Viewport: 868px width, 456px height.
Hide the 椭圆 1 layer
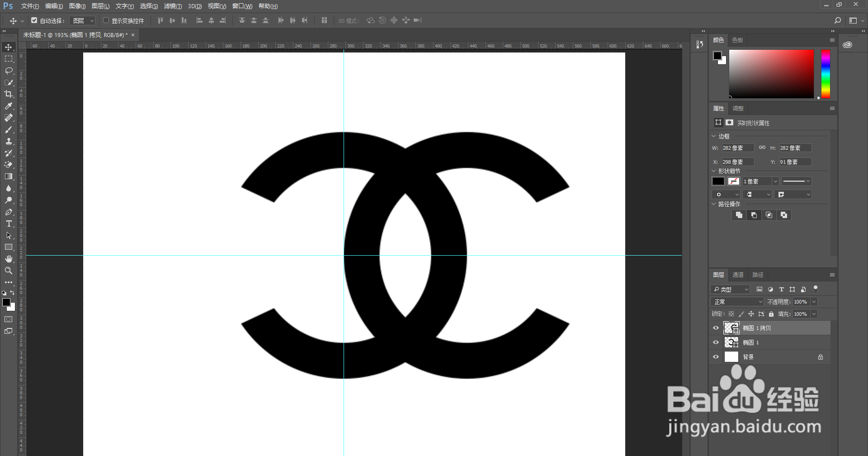[x=716, y=342]
